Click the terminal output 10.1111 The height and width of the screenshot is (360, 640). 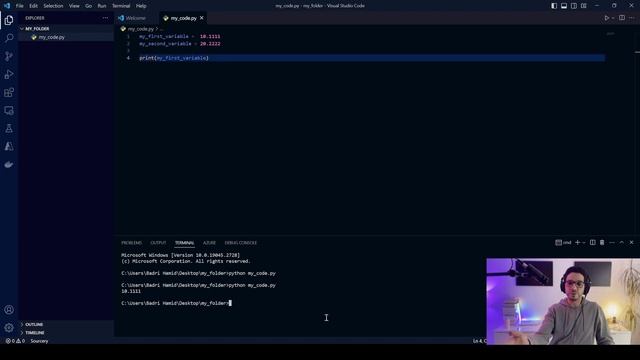(131, 291)
